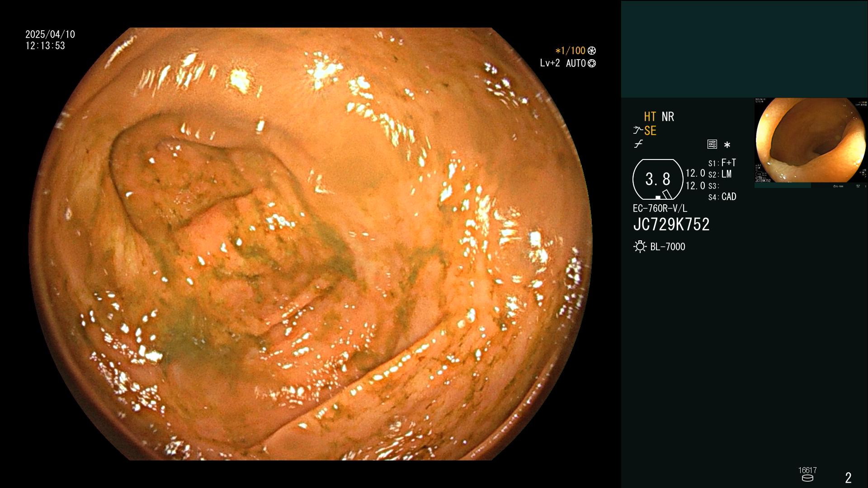This screenshot has height=488, width=868.
Task: Click the BL-7000 light source lamp icon
Action: pos(640,247)
